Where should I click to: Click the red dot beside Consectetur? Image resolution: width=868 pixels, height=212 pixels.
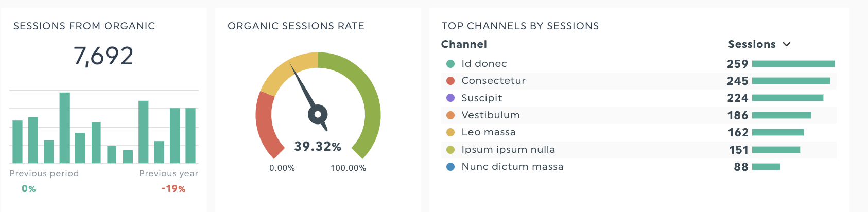point(450,81)
